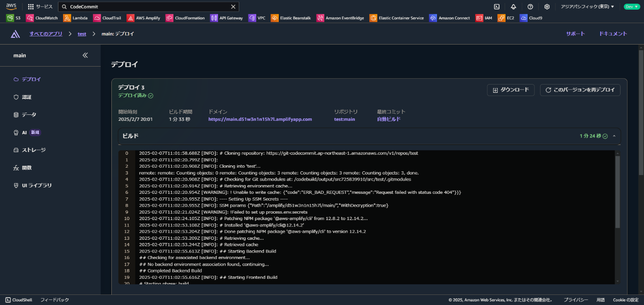644x305 pixels.
Task: Open the サービス grid menu
Action: 40,6
